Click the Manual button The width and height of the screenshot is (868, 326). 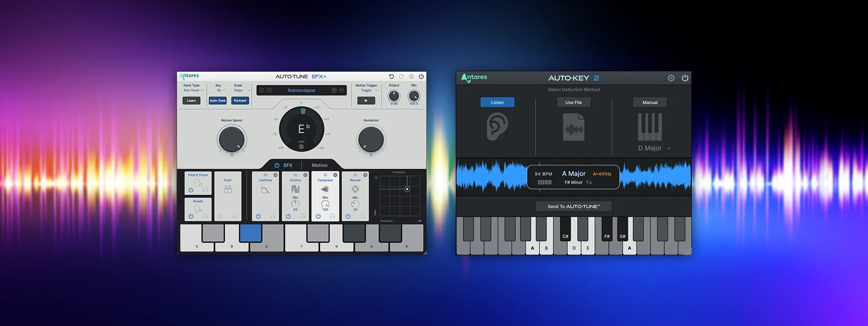pos(650,102)
